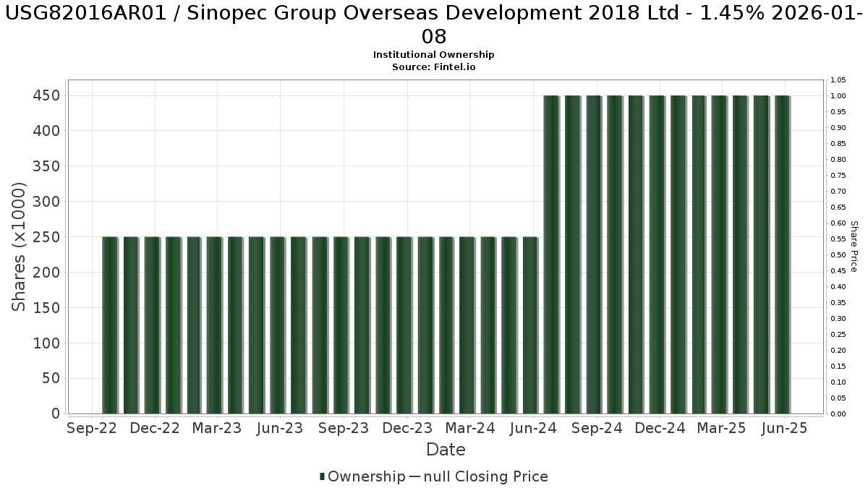Toggle the Ownership series legend label
This screenshot has width=868, height=488.
366,476
